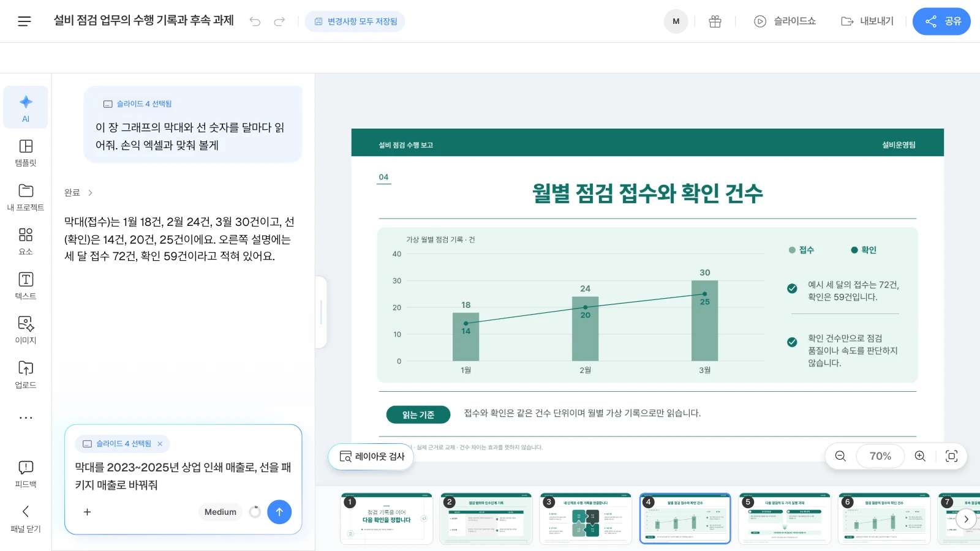The image size is (980, 551).
Task: Zoom in on the slide canvas
Action: pos(920,456)
